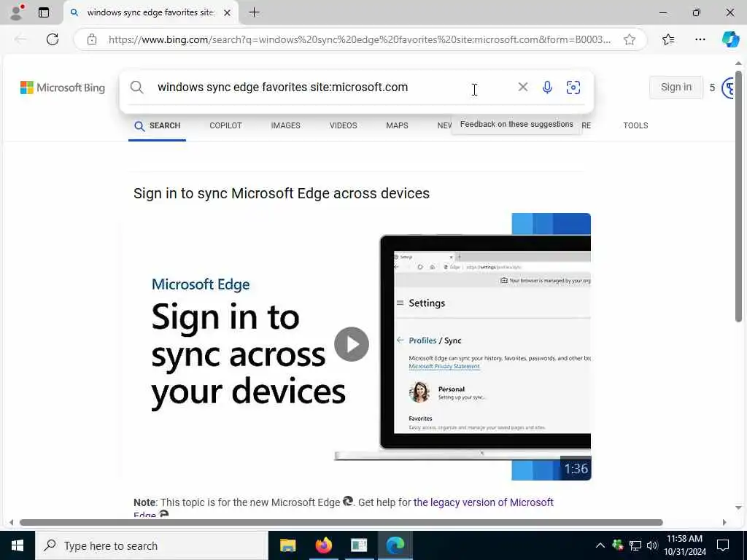Click Feedback on these suggestions
747x560 pixels.
(516, 124)
